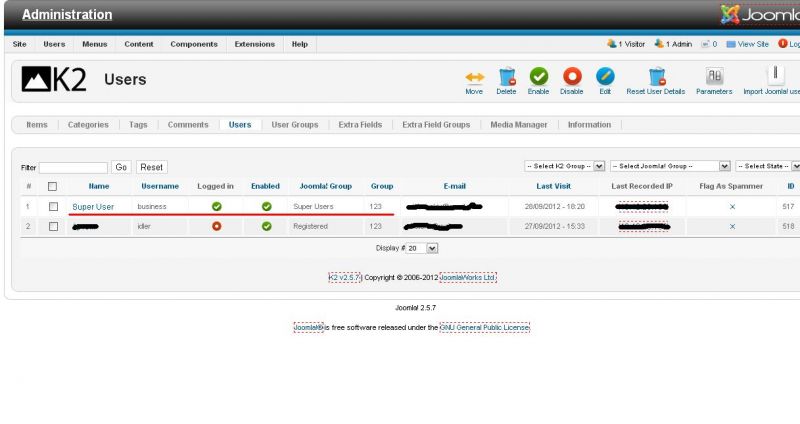Open the Components menu

click(194, 44)
